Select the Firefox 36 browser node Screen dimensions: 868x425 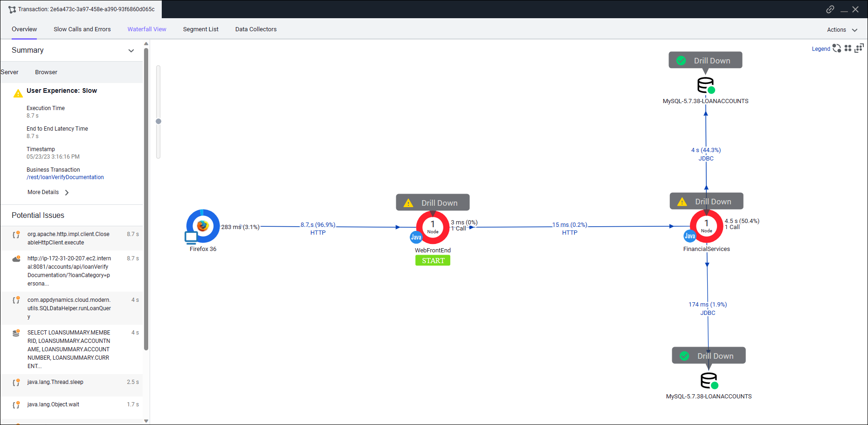tap(203, 226)
